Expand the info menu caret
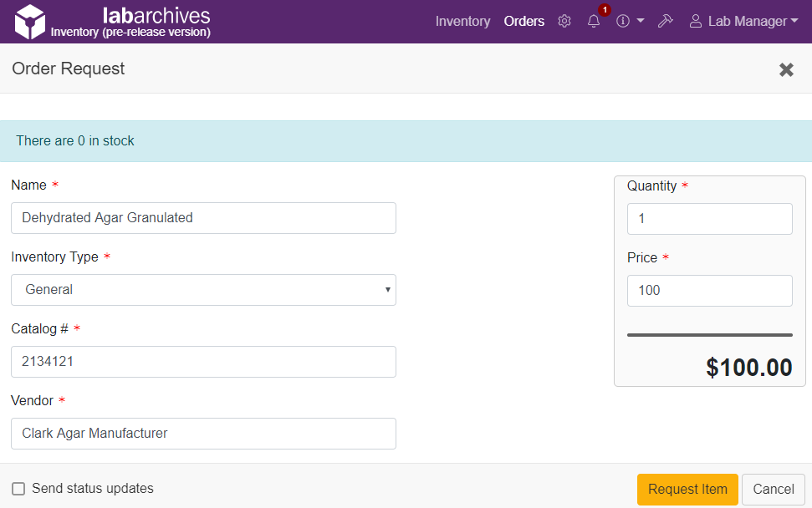The width and height of the screenshot is (812, 508). pos(641,21)
